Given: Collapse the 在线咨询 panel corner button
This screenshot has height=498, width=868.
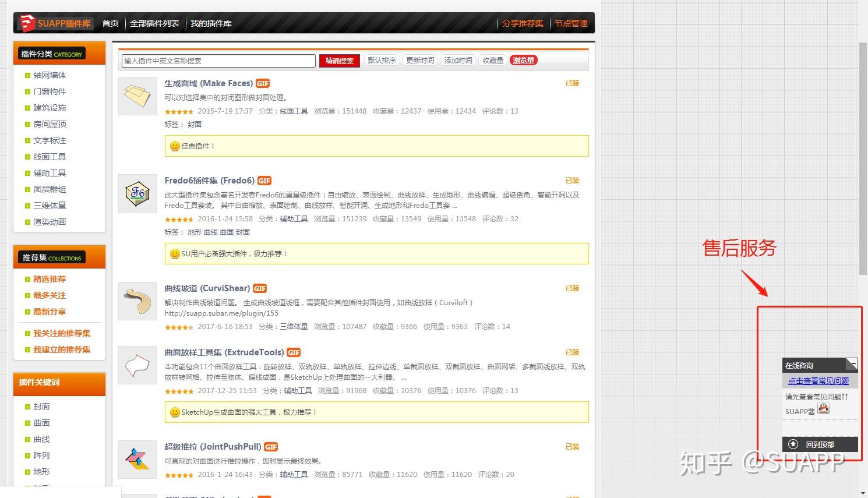Looking at the screenshot, I should click(x=852, y=364).
